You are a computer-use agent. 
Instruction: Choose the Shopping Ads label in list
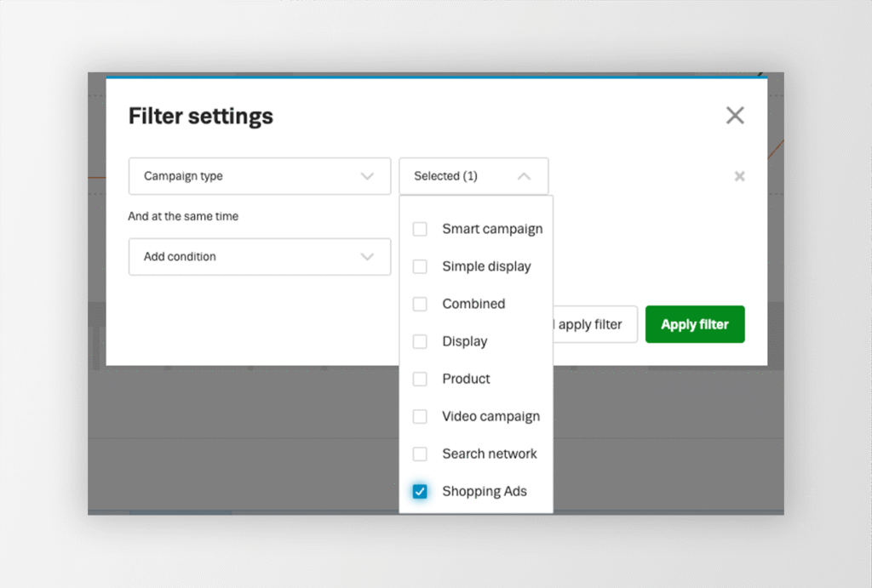(x=485, y=491)
